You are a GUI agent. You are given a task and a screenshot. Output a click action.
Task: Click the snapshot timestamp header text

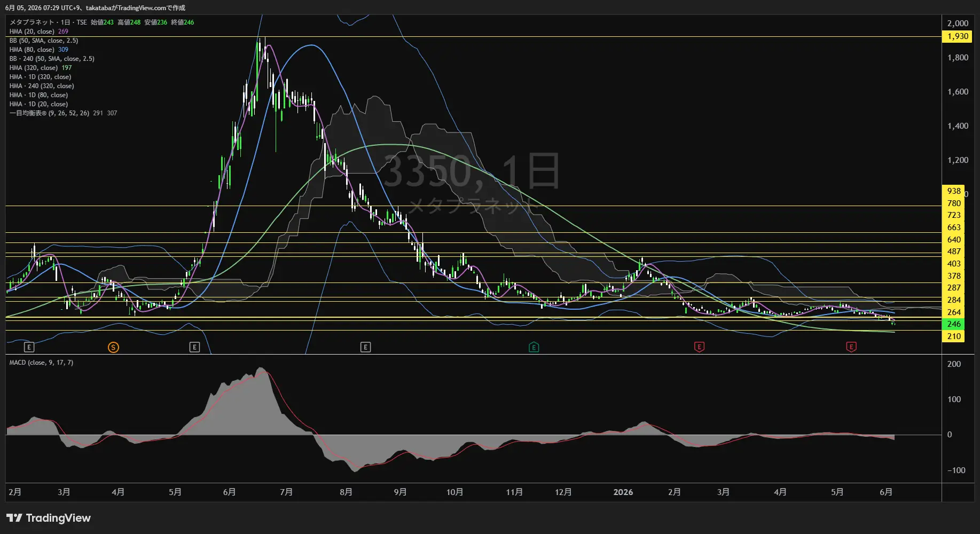click(95, 8)
